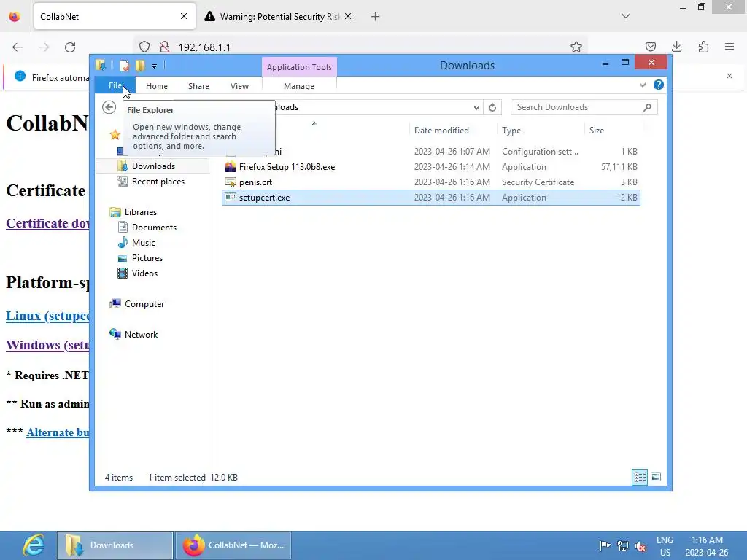Open File Explorer help icon
747x560 pixels.
(659, 85)
